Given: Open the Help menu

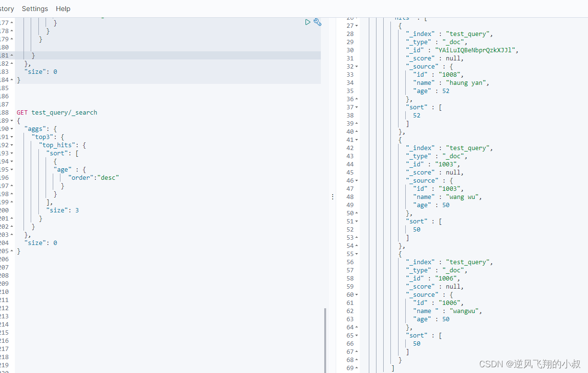Looking at the screenshot, I should (x=63, y=9).
